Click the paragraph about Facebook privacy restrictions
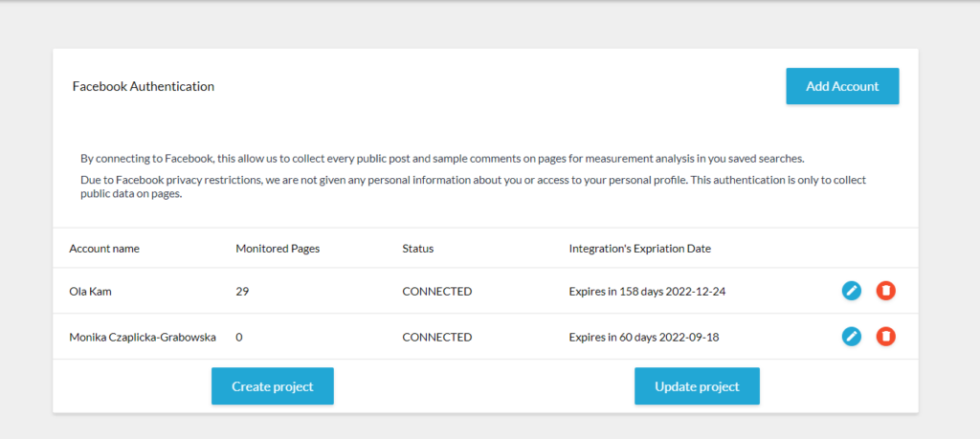 pos(473,187)
